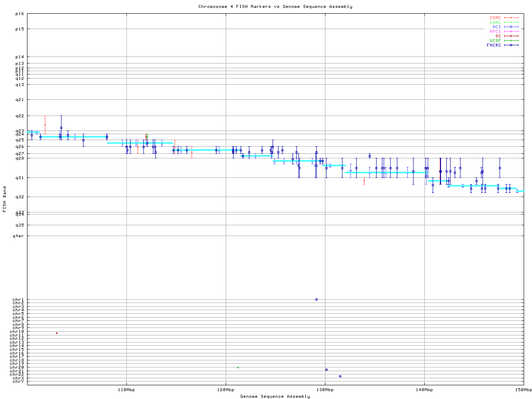Click the 120Mbp x-axis tick label
The width and height of the screenshot is (532, 399).
(226, 390)
